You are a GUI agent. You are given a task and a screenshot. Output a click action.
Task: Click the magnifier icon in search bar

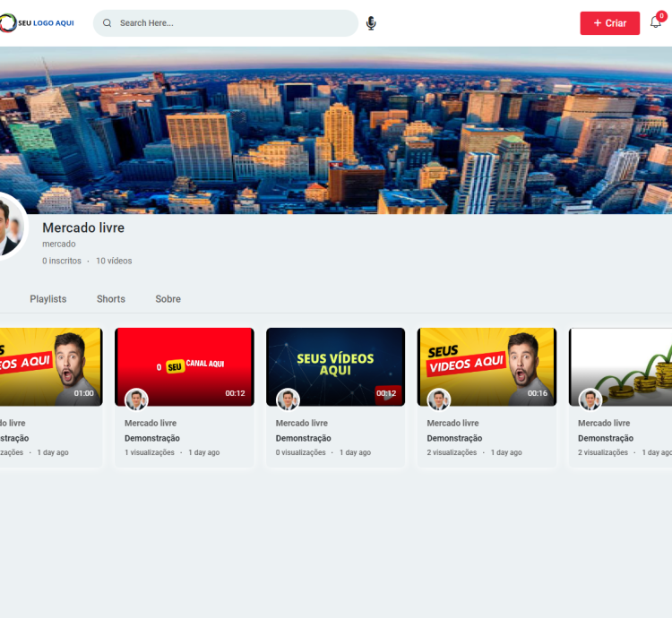coord(108,23)
